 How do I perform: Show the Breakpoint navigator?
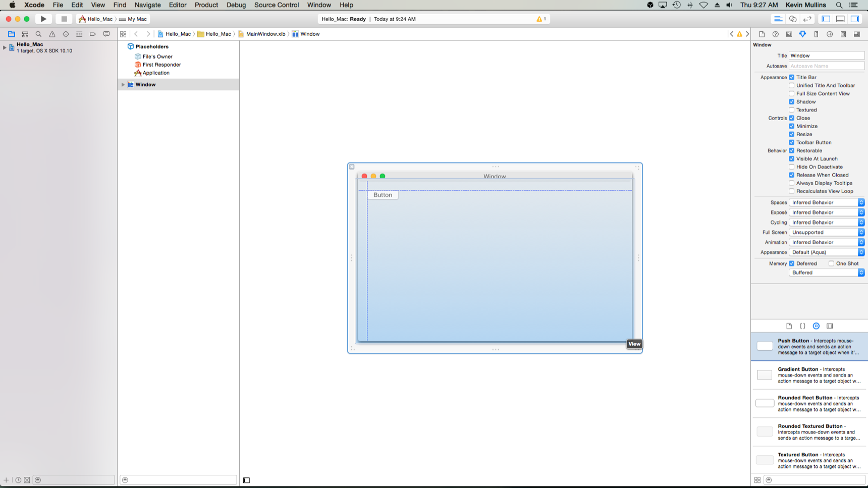pos(93,34)
